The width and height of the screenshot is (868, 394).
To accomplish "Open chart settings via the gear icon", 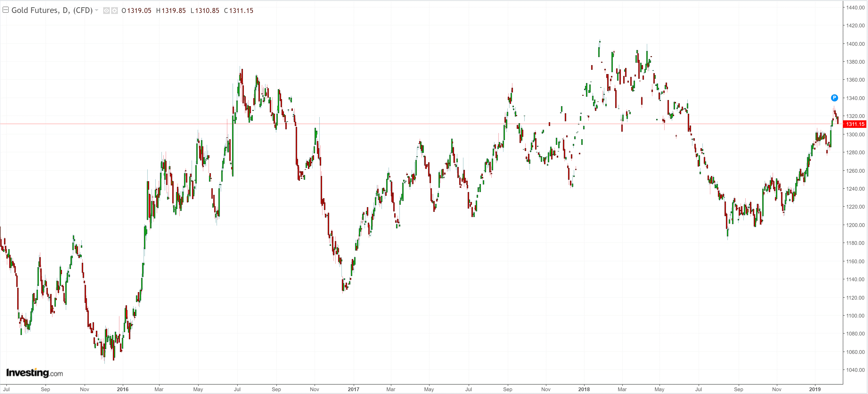I will [x=115, y=11].
